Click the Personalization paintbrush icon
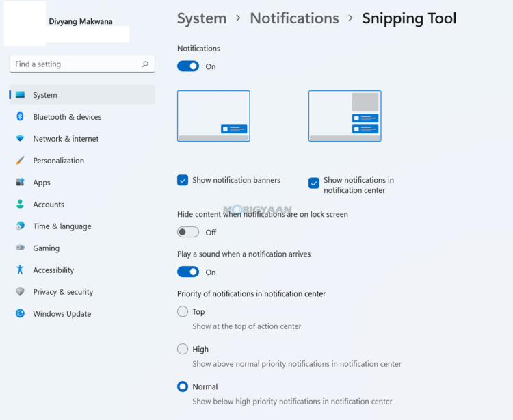The height and width of the screenshot is (420, 513). pyautogui.click(x=20, y=160)
